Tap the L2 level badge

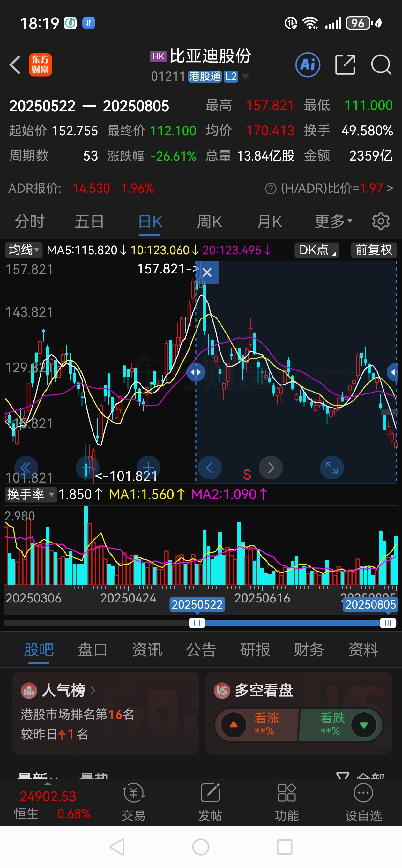pos(231,77)
